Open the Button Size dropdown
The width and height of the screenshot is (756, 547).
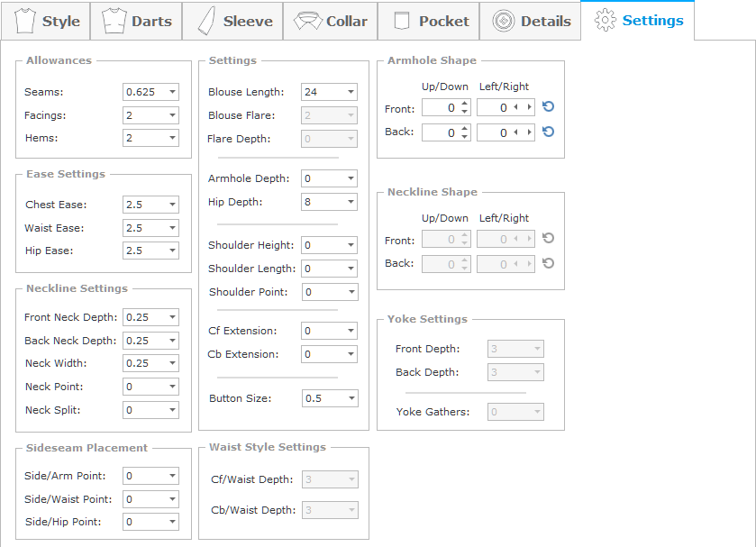[350, 398]
